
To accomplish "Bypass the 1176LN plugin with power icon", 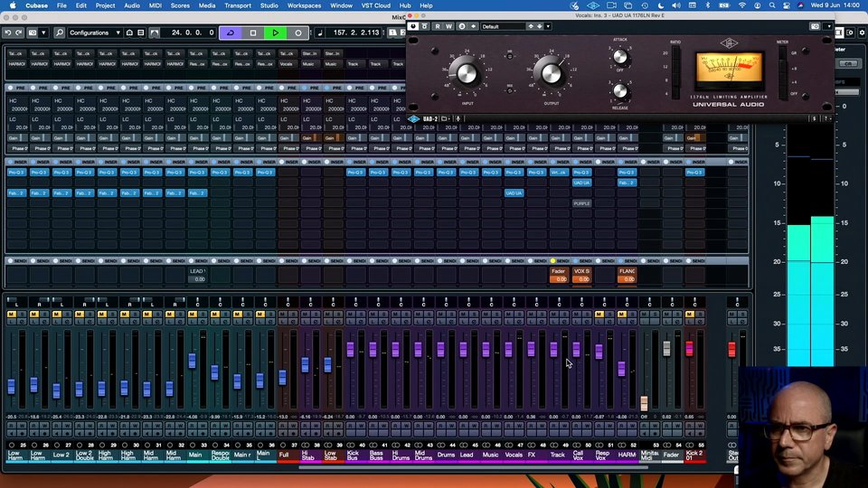I will pyautogui.click(x=413, y=26).
